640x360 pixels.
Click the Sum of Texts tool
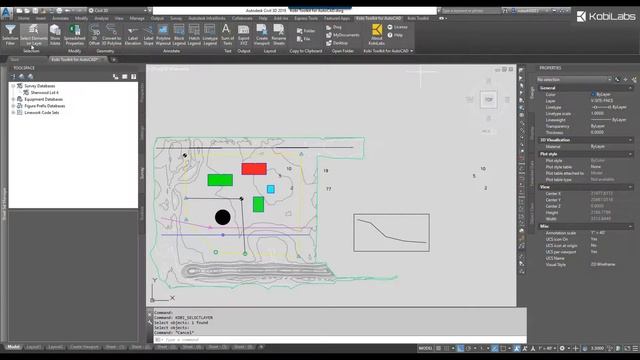(x=227, y=35)
